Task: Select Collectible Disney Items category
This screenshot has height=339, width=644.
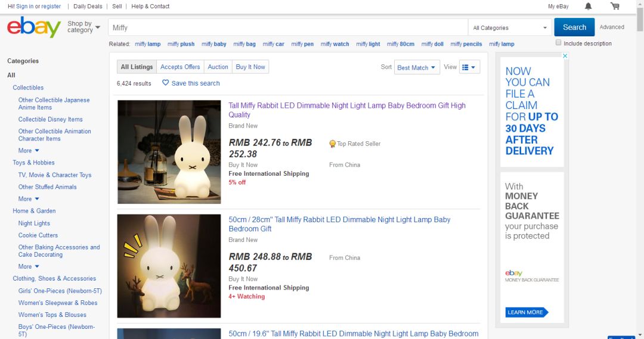Action: [50, 119]
